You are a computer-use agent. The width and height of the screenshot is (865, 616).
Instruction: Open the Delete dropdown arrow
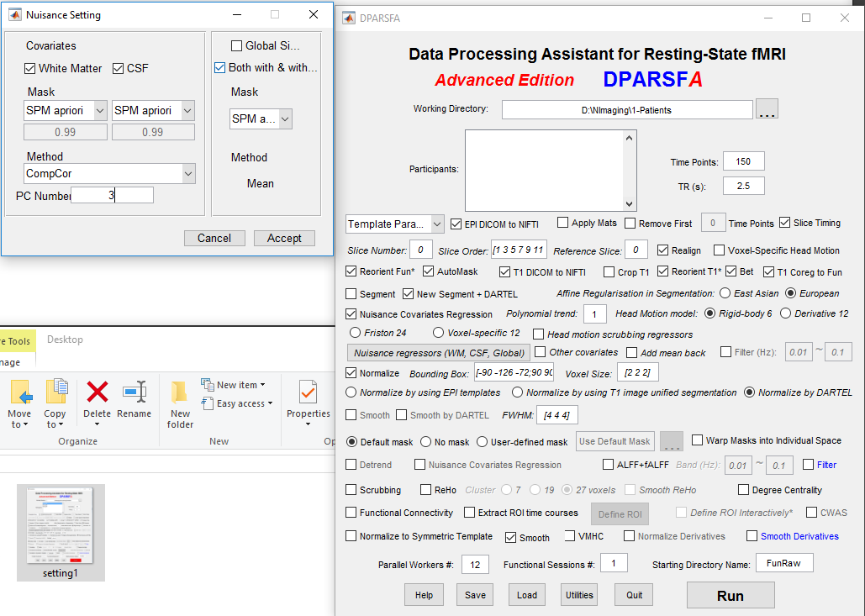(x=98, y=424)
